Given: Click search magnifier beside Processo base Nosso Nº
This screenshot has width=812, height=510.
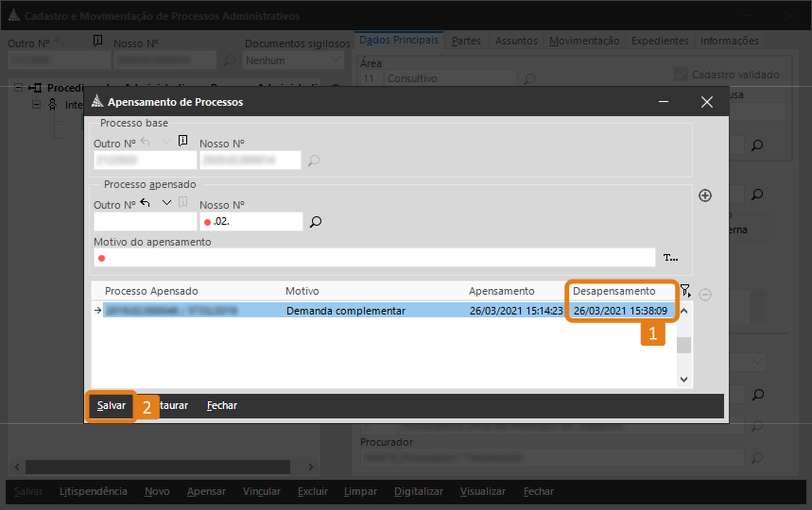Looking at the screenshot, I should click(x=314, y=161).
